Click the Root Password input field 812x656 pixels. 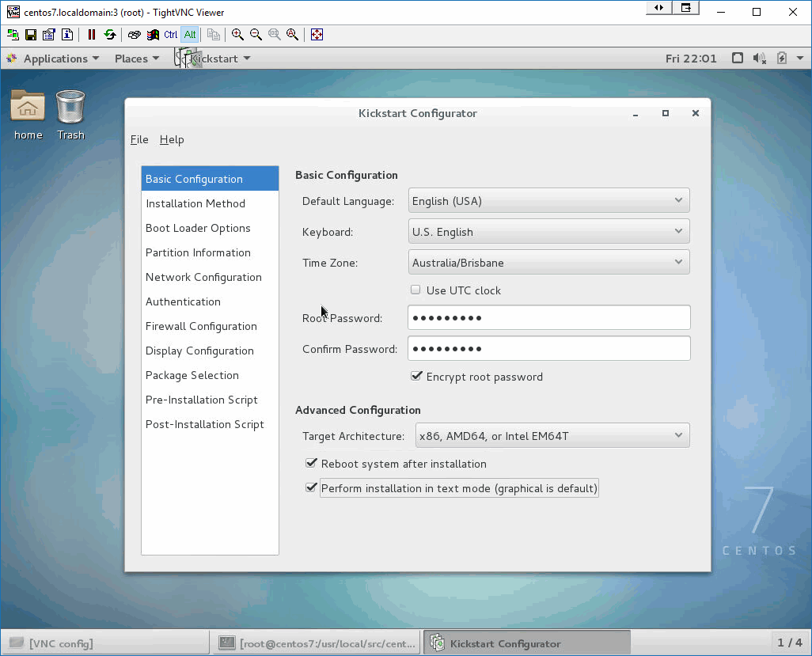(x=549, y=317)
